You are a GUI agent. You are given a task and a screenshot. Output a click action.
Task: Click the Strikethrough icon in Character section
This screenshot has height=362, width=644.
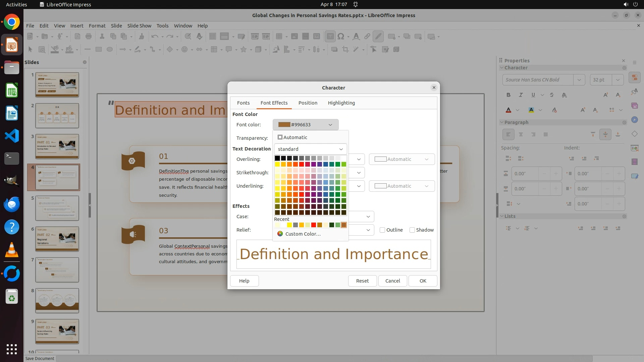point(552,95)
